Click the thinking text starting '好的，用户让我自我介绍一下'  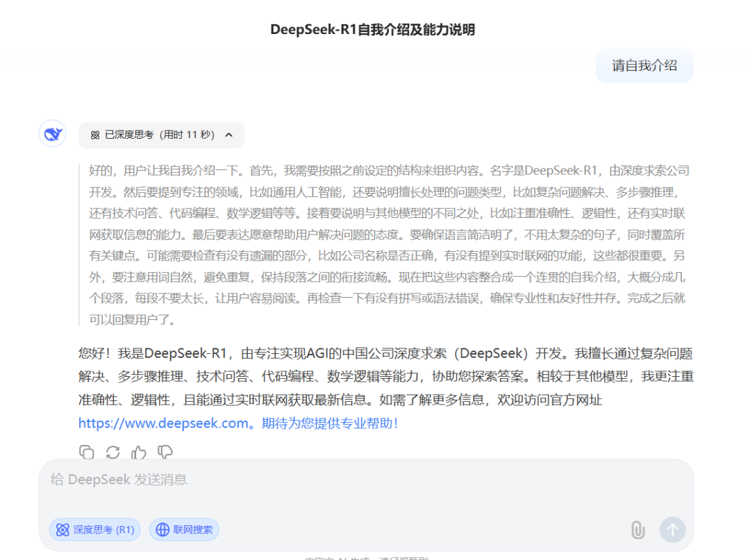point(387,245)
